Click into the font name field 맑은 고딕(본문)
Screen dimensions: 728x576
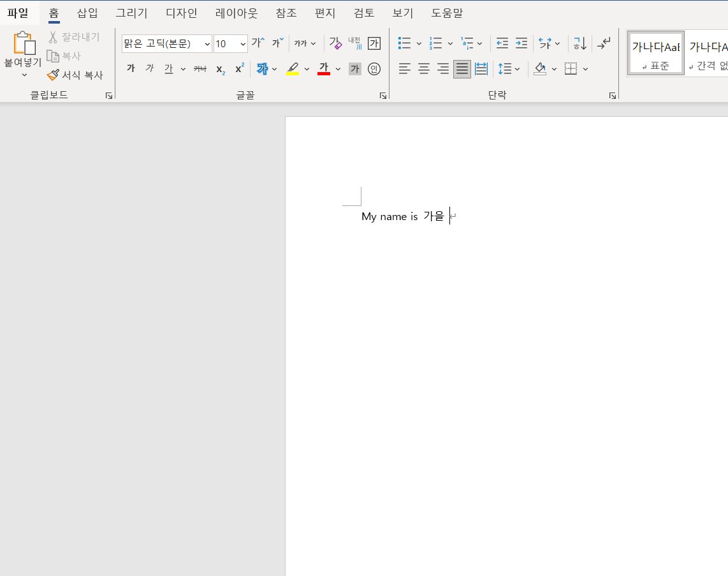click(162, 43)
